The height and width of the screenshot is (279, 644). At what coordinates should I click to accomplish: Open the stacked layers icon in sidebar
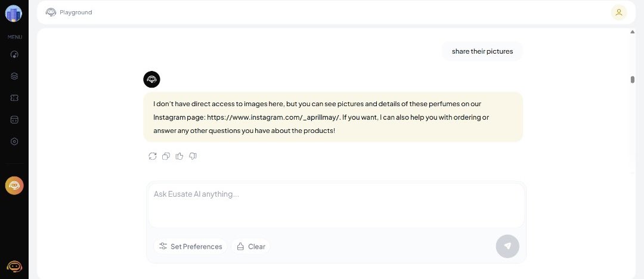tap(14, 76)
